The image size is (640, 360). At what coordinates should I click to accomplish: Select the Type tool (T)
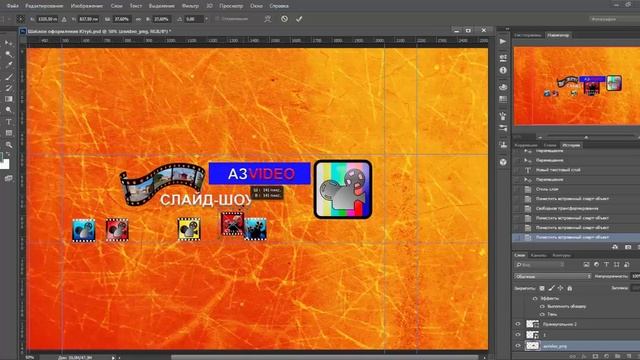tap(8, 122)
